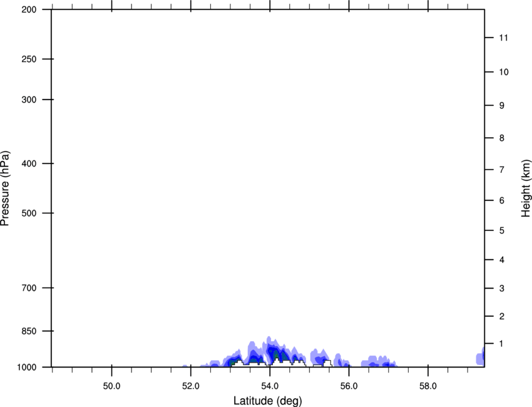The width and height of the screenshot is (532, 407).
Task: Click the 850 pressure tick label
Action: tap(29, 331)
